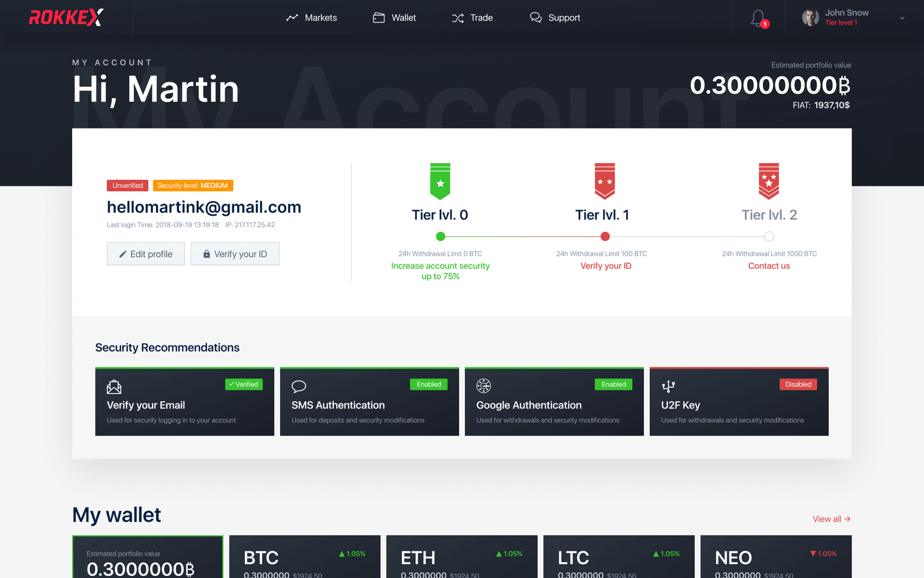Toggle the U2F Key Disabled badge
Screen dimensions: 924x578
798,384
